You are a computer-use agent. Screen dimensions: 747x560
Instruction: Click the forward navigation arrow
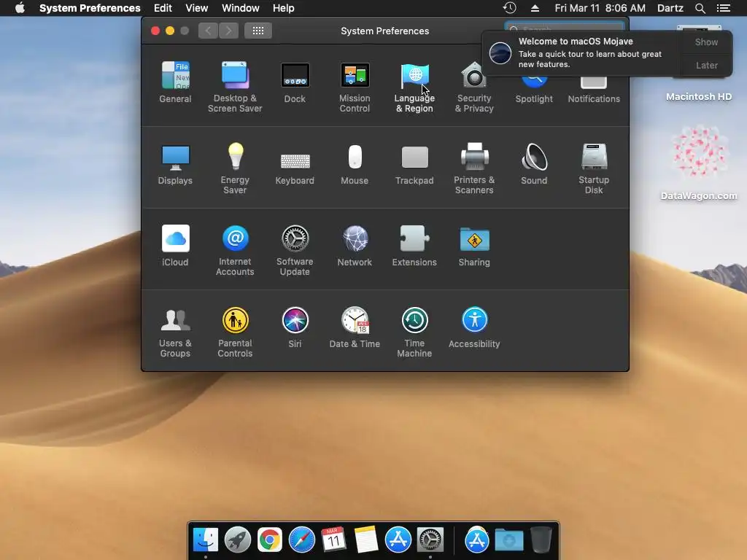228,31
